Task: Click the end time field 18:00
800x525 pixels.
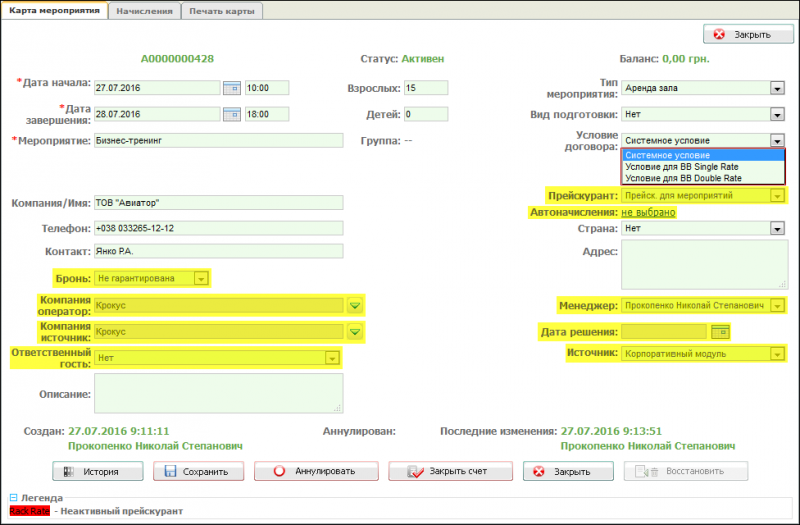Action: pyautogui.click(x=267, y=114)
